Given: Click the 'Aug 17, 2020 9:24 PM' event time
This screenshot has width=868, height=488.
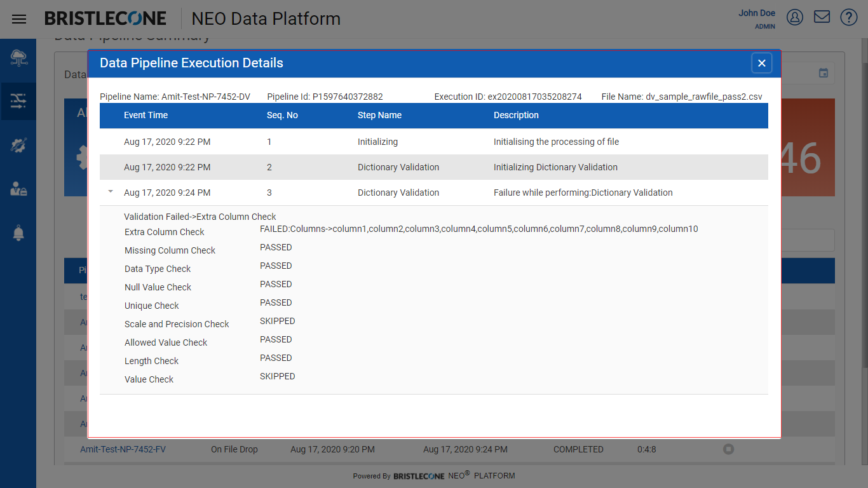Looking at the screenshot, I should (167, 193).
